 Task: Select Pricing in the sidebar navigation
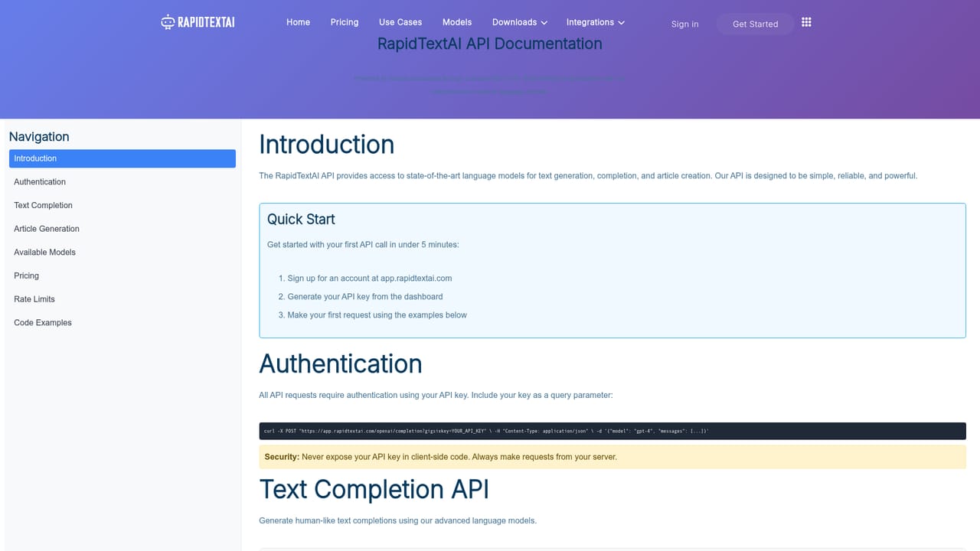(122, 275)
